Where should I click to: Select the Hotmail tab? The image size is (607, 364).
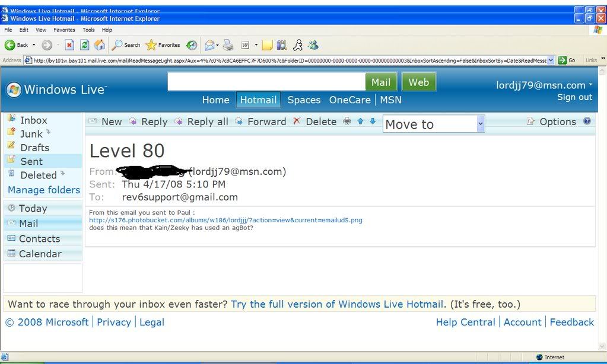point(258,100)
